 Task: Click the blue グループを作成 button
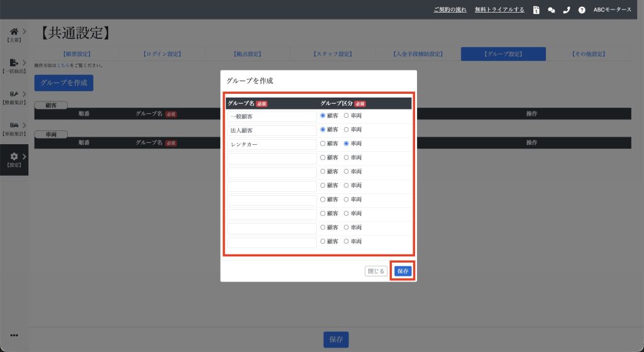64,82
